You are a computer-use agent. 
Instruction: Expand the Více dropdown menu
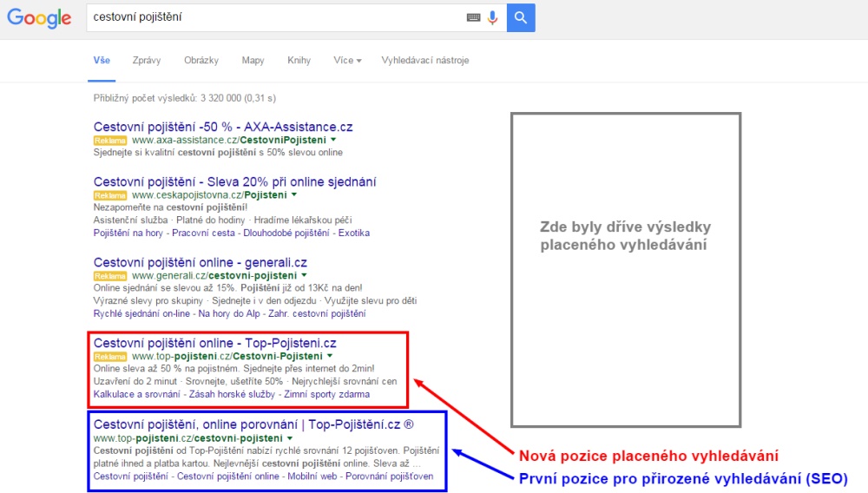pos(347,60)
